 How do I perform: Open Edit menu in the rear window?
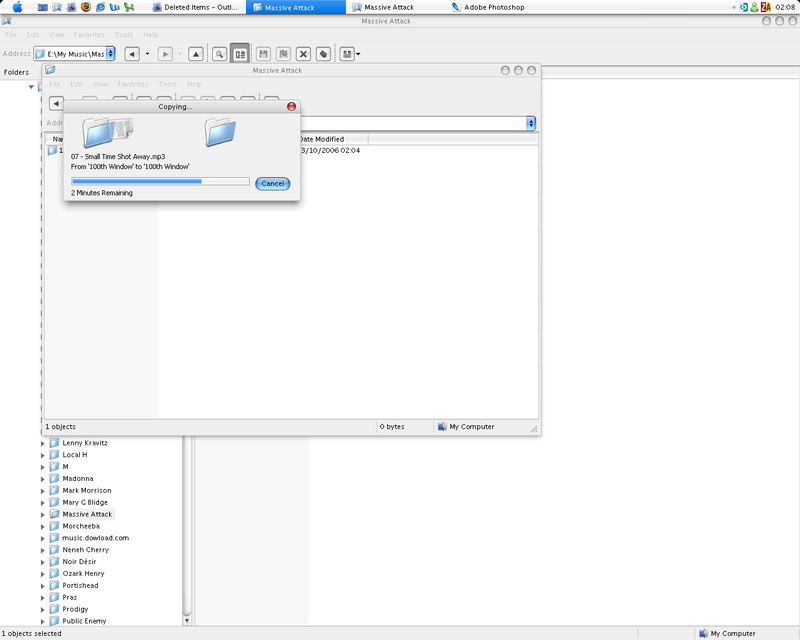pyautogui.click(x=33, y=35)
